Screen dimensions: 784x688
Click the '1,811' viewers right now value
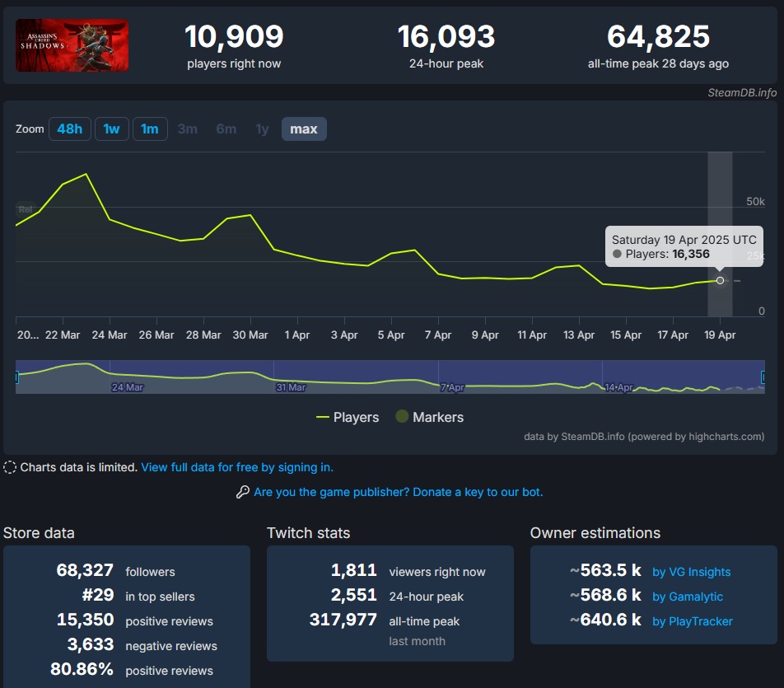353,570
